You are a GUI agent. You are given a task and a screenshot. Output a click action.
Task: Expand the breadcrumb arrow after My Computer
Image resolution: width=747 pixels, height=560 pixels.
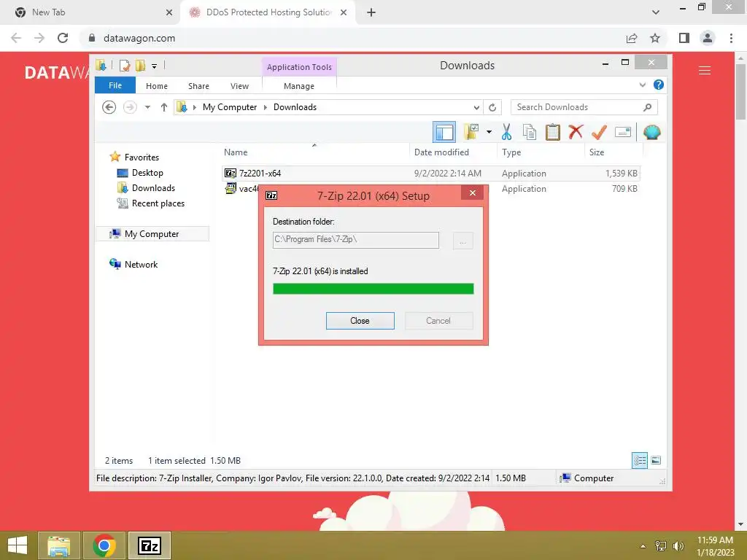(x=266, y=107)
